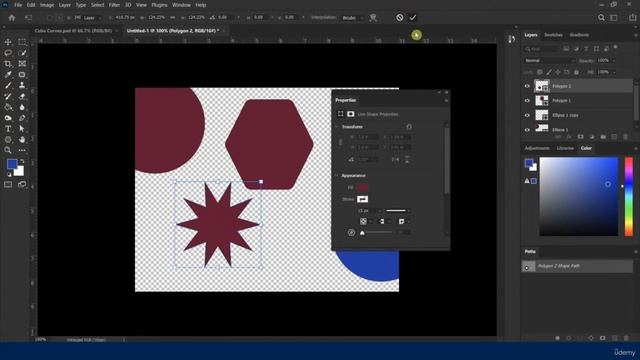Select the Polygon 2 Shape Path item

[x=577, y=266]
